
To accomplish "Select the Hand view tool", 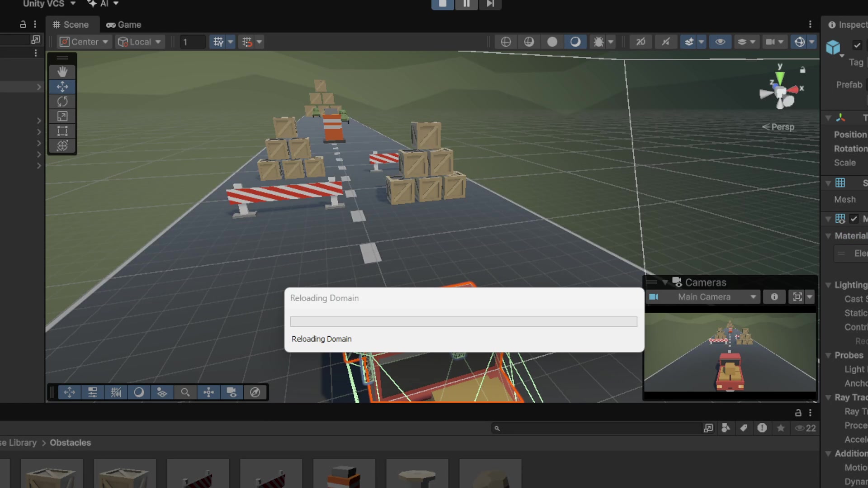I will point(62,71).
